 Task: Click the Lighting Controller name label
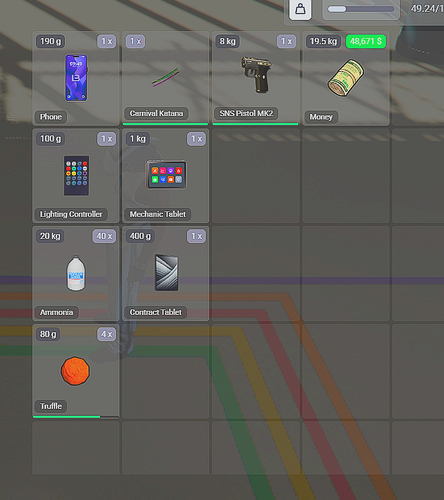coord(71,214)
